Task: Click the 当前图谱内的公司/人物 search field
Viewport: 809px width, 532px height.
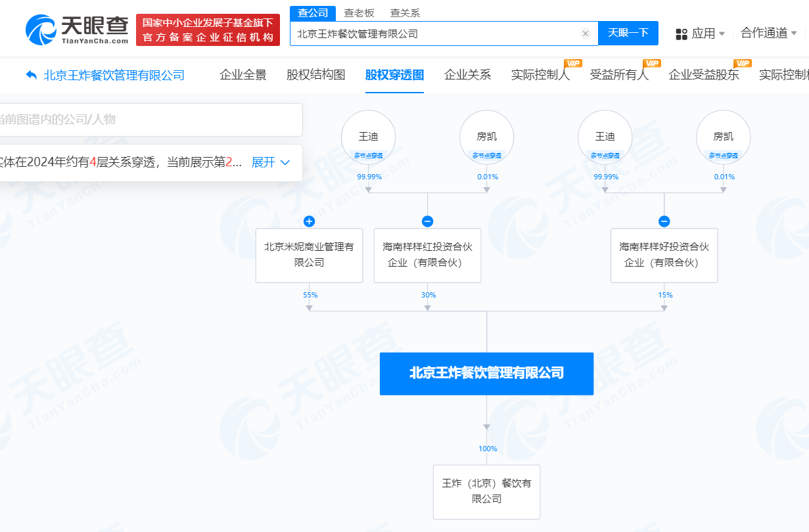Action: point(151,120)
